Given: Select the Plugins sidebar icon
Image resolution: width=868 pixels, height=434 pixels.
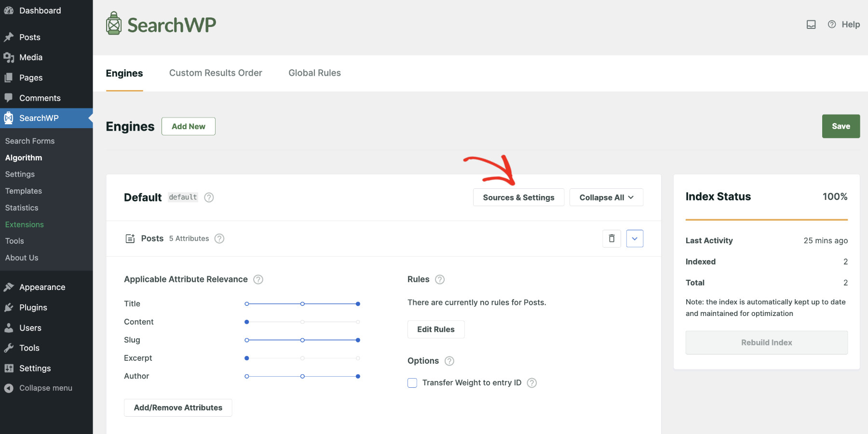Looking at the screenshot, I should pyautogui.click(x=9, y=307).
